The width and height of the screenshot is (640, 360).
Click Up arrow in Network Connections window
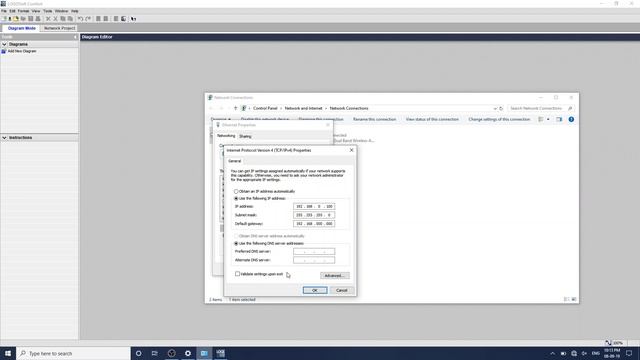click(x=236, y=108)
